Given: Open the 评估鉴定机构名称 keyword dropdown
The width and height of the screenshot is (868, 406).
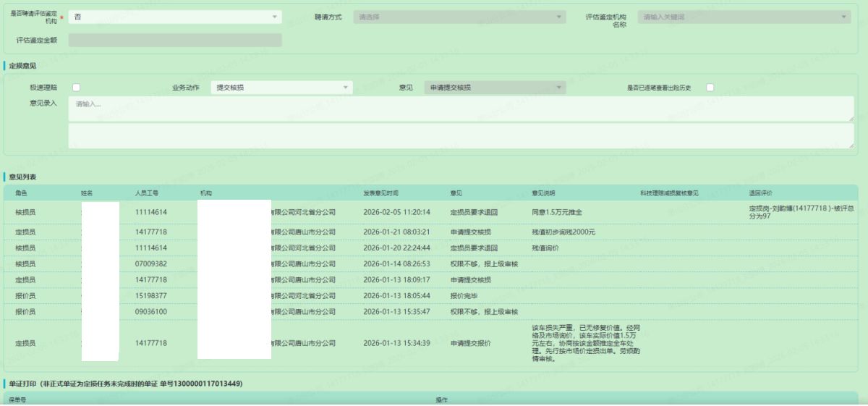Looking at the screenshot, I should (744, 17).
